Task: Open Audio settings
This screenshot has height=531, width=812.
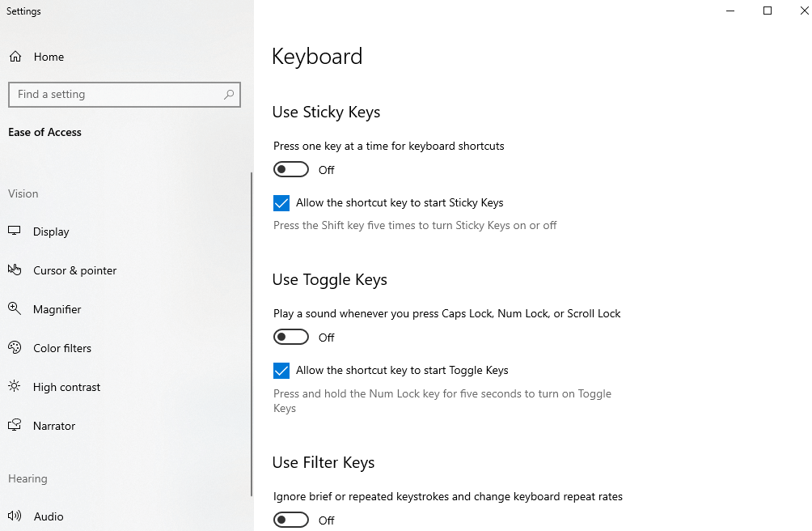Action: click(49, 516)
